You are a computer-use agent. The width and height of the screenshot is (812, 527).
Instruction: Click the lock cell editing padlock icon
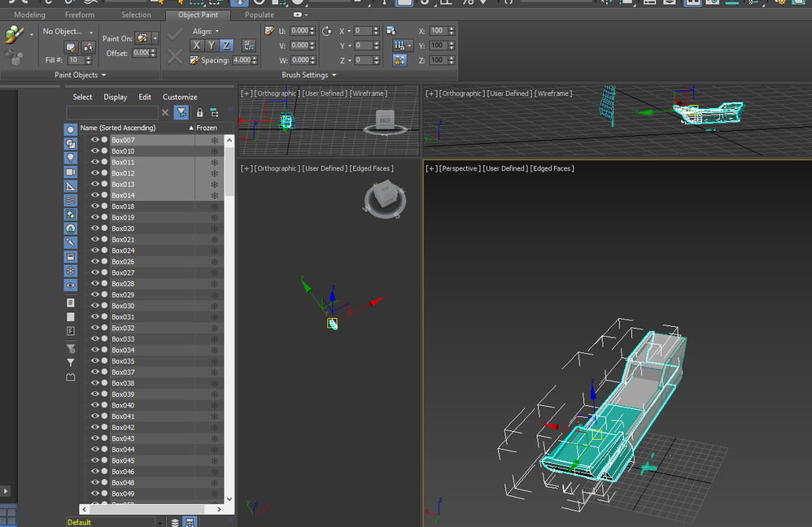tap(199, 112)
